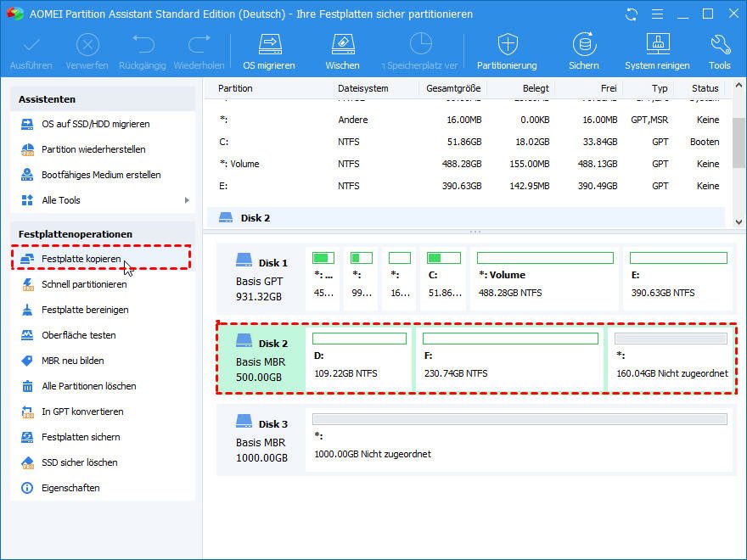Image resolution: width=747 pixels, height=560 pixels.
Task: Select the C: partition row in the list
Action: [469, 142]
